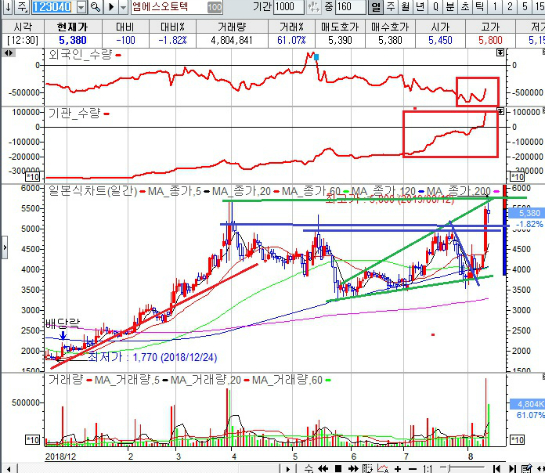545x473 pixels.
Task: Jump to chart end with skip-last icon
Action: click(512, 468)
